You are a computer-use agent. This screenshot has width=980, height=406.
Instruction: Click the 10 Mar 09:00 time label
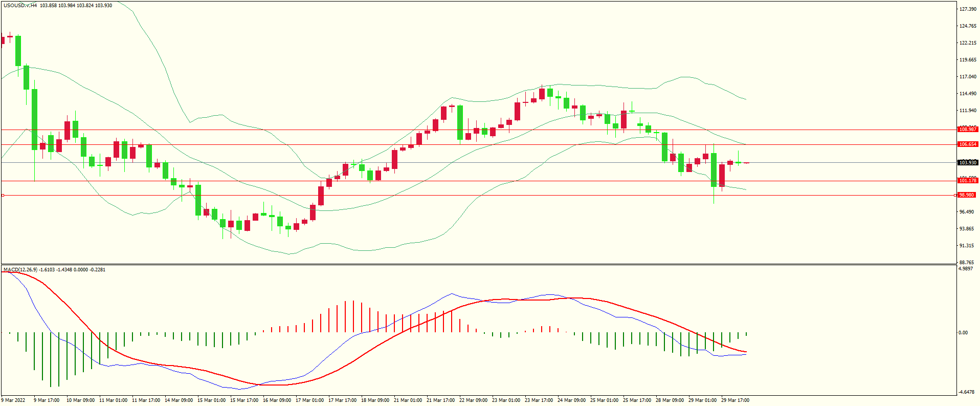click(x=80, y=400)
